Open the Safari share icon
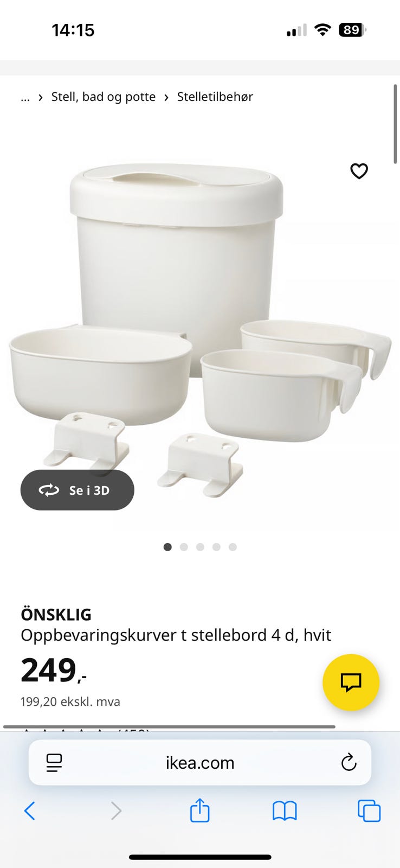 199,810
